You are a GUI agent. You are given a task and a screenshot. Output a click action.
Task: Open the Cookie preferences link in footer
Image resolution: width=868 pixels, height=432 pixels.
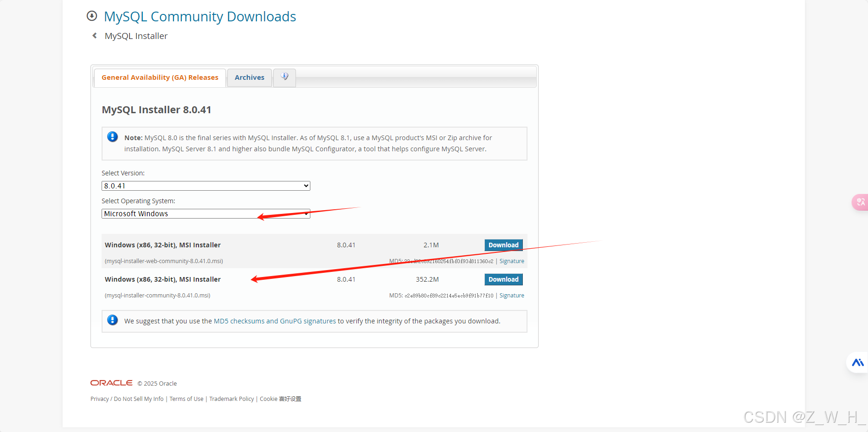pos(281,399)
